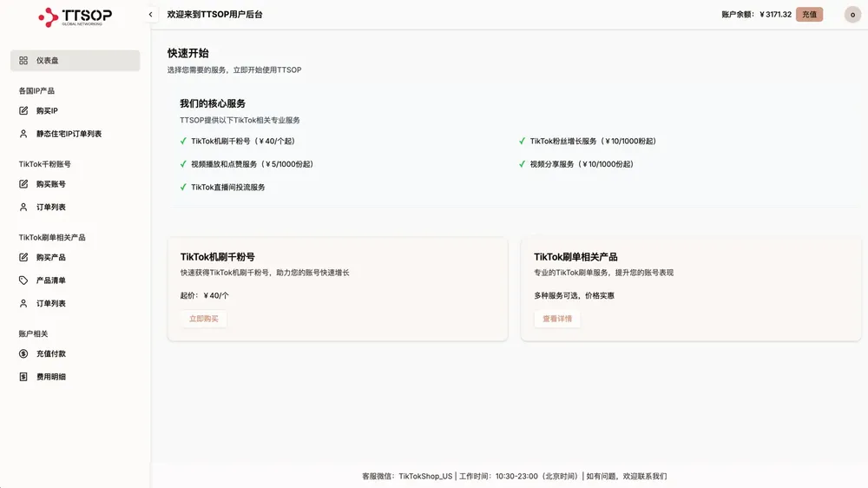Click person icon beside 静态住宅IP订单列表
Viewport: 868px width, 488px height.
pyautogui.click(x=23, y=134)
